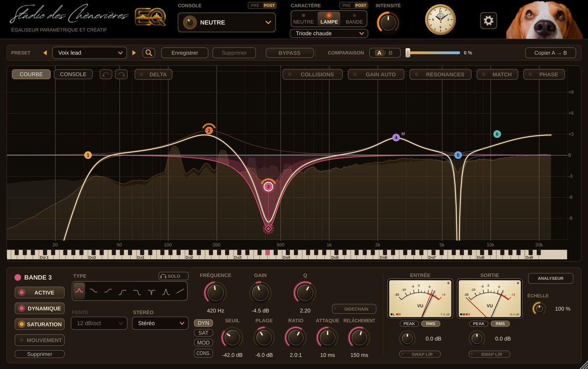Click the preset search magnifier icon
The width and height of the screenshot is (588, 369).
click(x=149, y=53)
